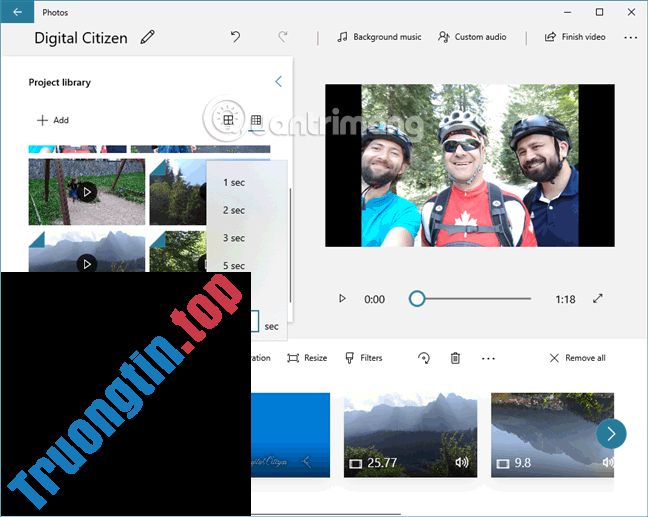Click the video preview image
Image resolution: width=648 pixels, height=517 pixels.
470,166
